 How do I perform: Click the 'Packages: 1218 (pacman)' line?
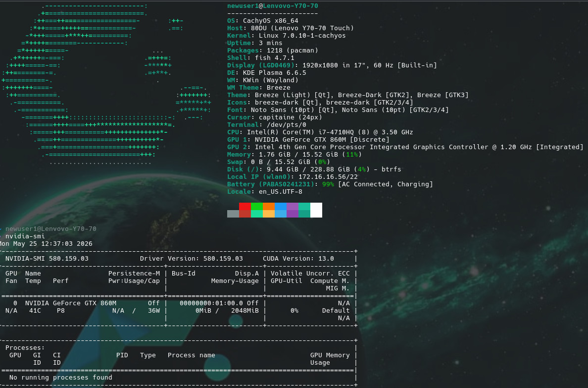click(273, 51)
